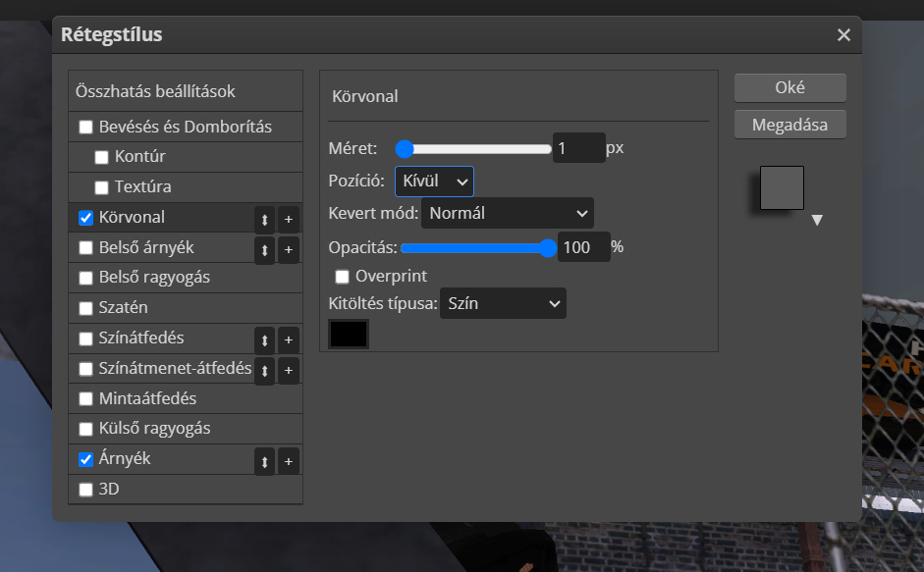Open the black stroke color swatch
Image resolution: width=924 pixels, height=572 pixels.
349,334
